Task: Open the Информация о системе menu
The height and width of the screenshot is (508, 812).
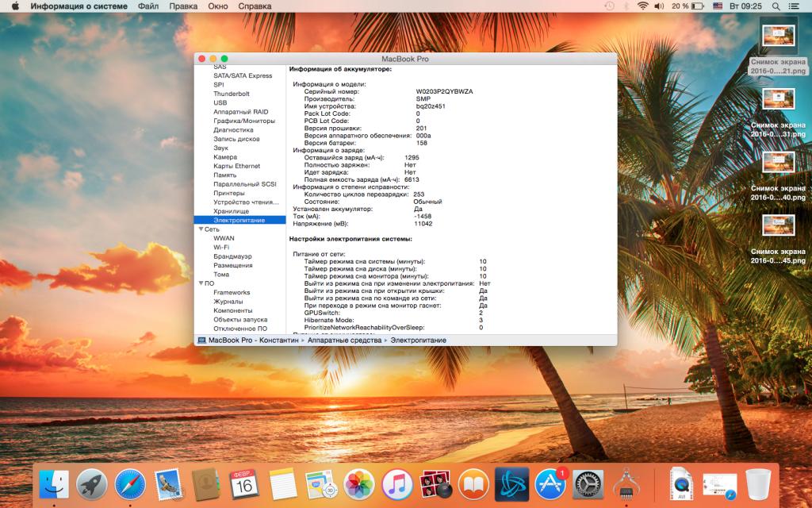Action: click(79, 6)
